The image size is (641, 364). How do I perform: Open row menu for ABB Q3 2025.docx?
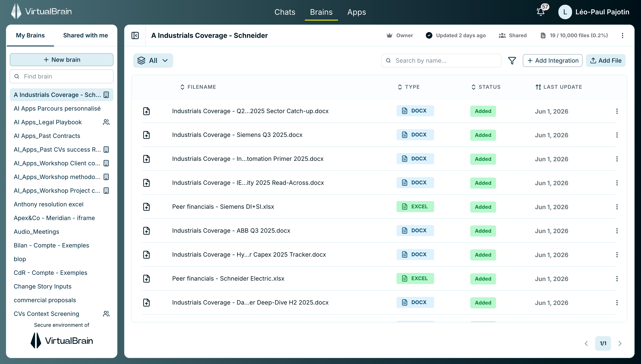(x=617, y=231)
